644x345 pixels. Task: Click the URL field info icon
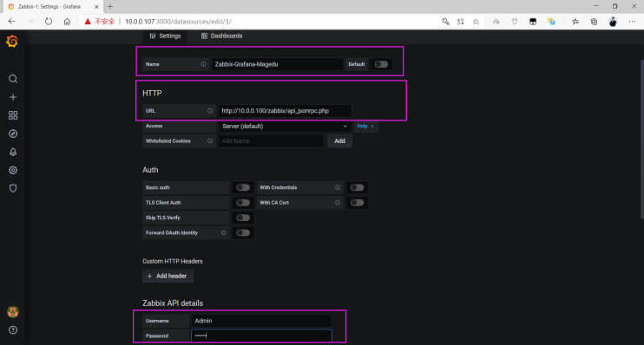(210, 111)
